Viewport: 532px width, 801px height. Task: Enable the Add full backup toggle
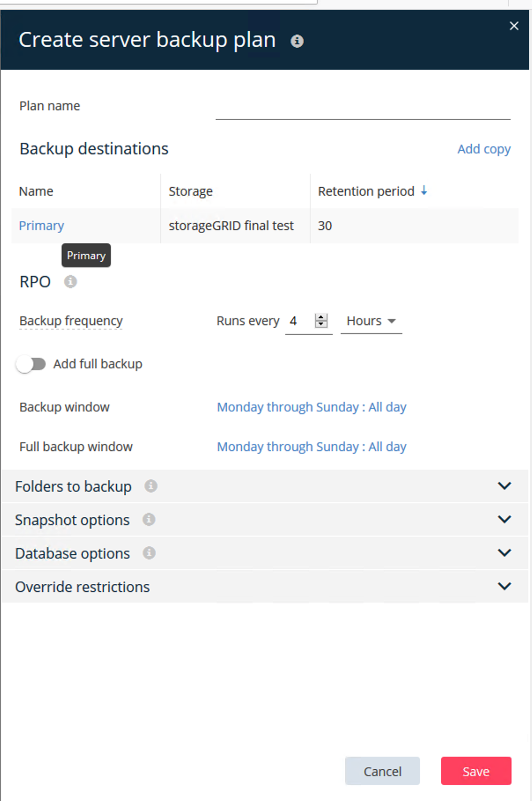click(31, 364)
